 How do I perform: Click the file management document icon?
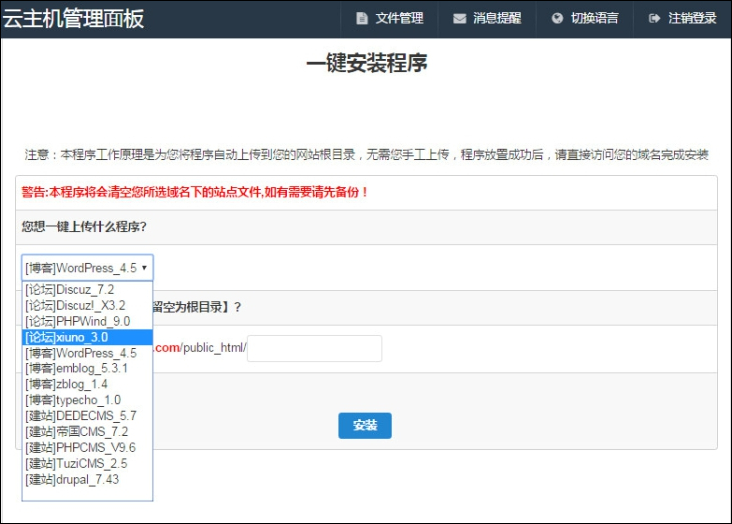coord(362,18)
